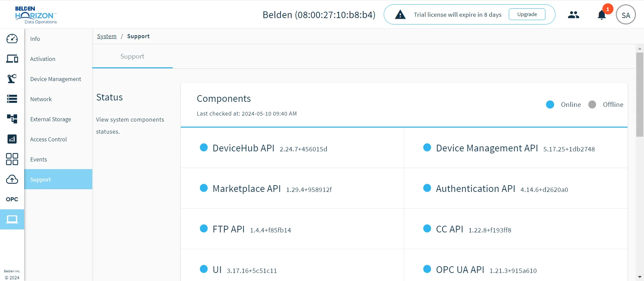
Task: Click the robot arm icon in sidebar
Action: click(x=12, y=79)
